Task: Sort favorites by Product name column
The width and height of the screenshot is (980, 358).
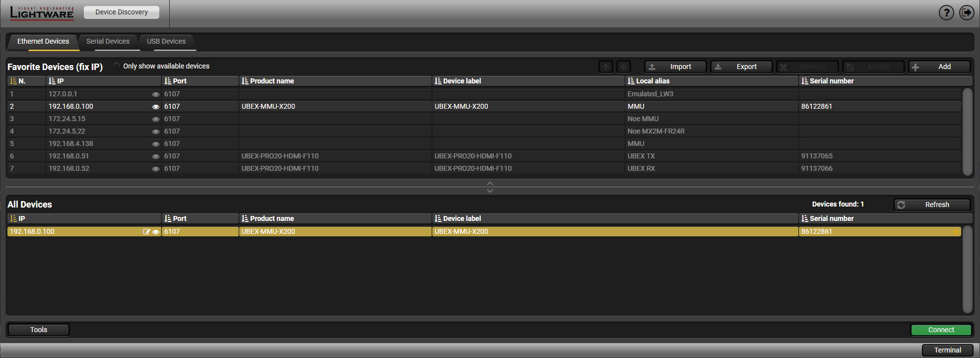Action: click(335, 81)
